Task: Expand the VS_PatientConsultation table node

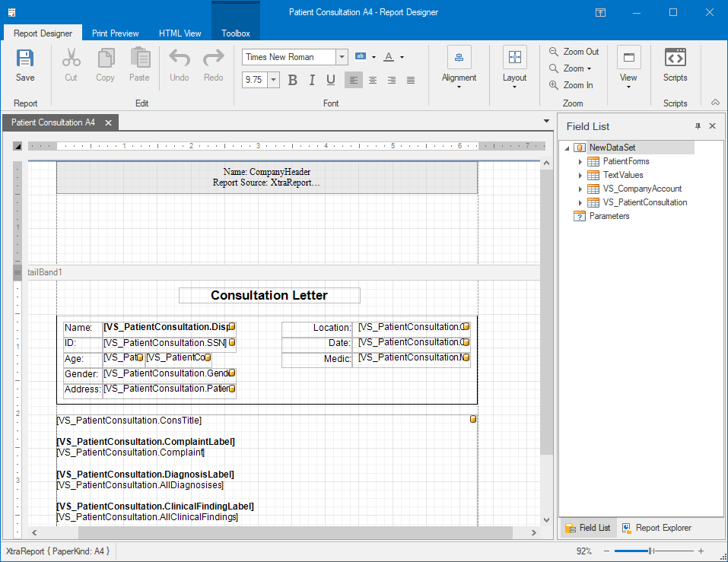Action: point(580,202)
